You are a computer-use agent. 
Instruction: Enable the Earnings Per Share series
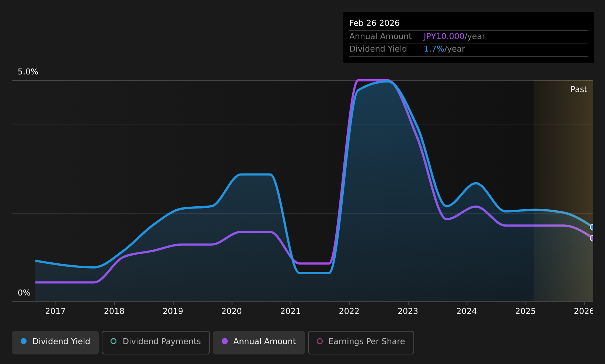click(x=361, y=342)
